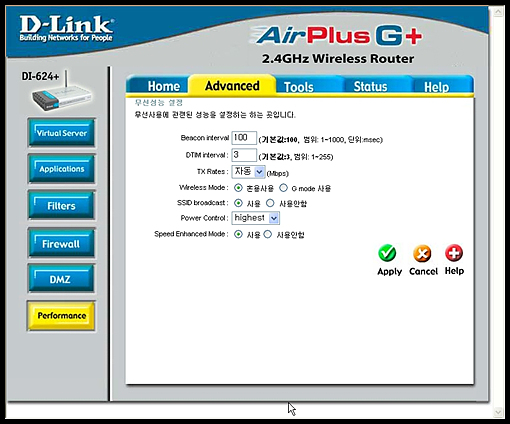Open the Virtual Server page
This screenshot has width=510, height=424.
coord(62,133)
